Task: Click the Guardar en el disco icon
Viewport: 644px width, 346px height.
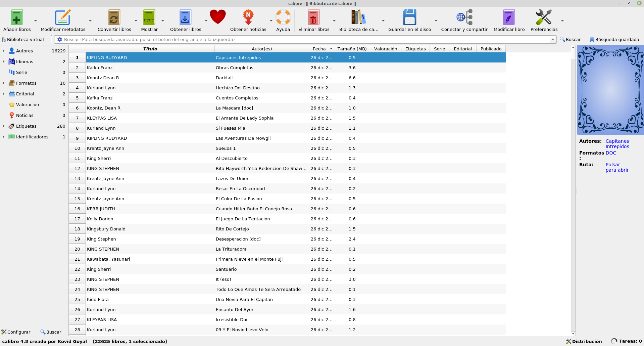Action: point(409,17)
